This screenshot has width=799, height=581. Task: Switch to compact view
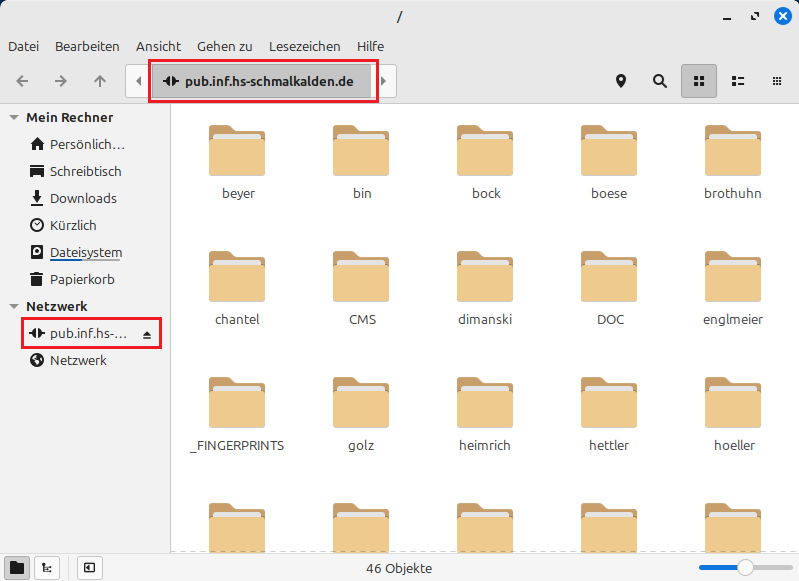tap(777, 81)
